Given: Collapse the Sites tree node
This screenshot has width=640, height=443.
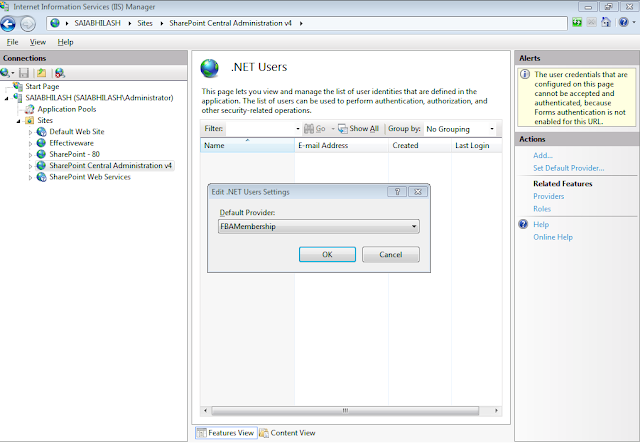Looking at the screenshot, I should click(18, 121).
